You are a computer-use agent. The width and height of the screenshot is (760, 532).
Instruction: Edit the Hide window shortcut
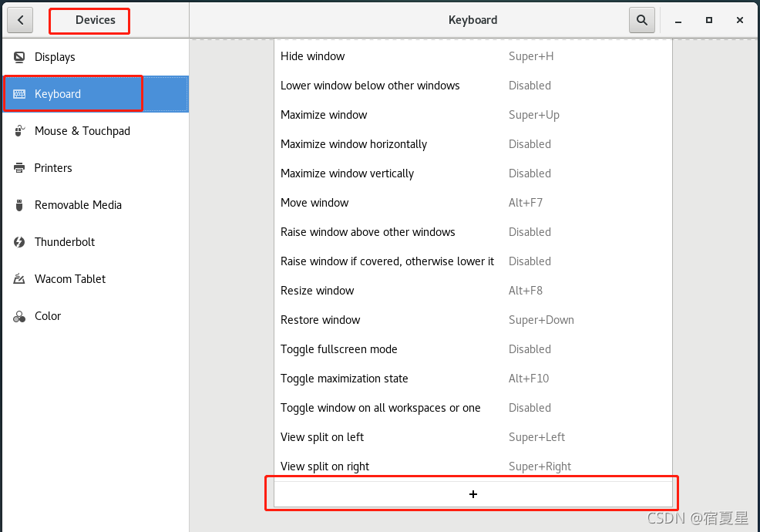point(473,56)
